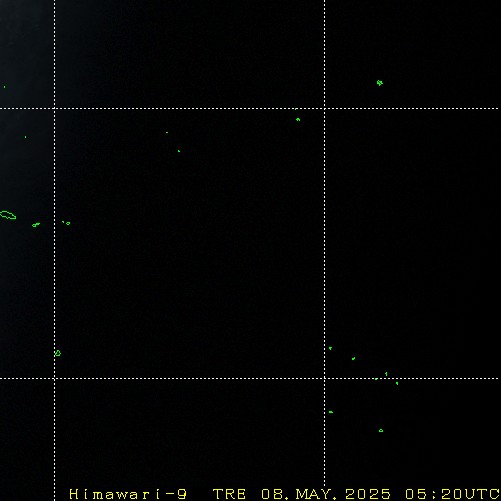Select the lower-left dotted gridline intersection
The width and height of the screenshot is (501, 501).
click(x=54, y=378)
